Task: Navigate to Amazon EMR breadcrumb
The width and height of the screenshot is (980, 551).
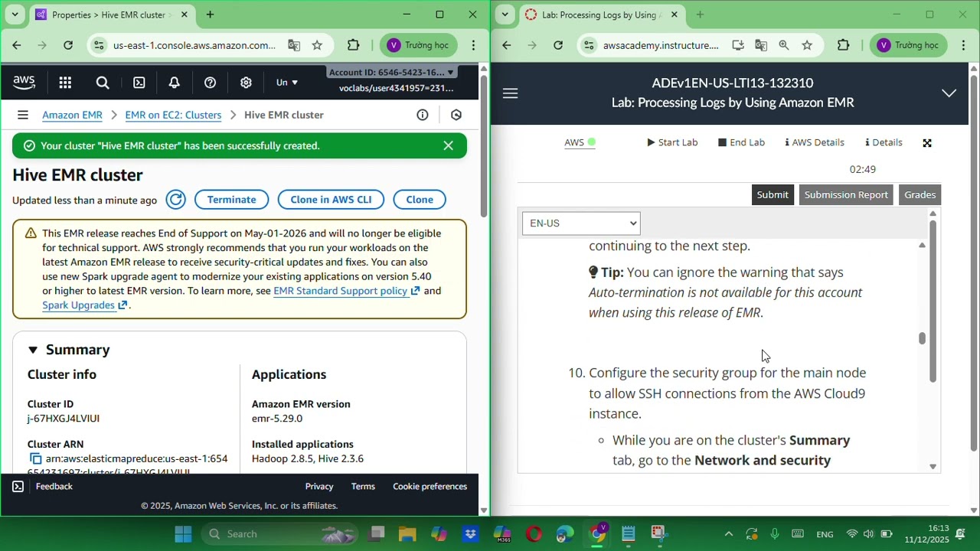Action: (x=72, y=115)
